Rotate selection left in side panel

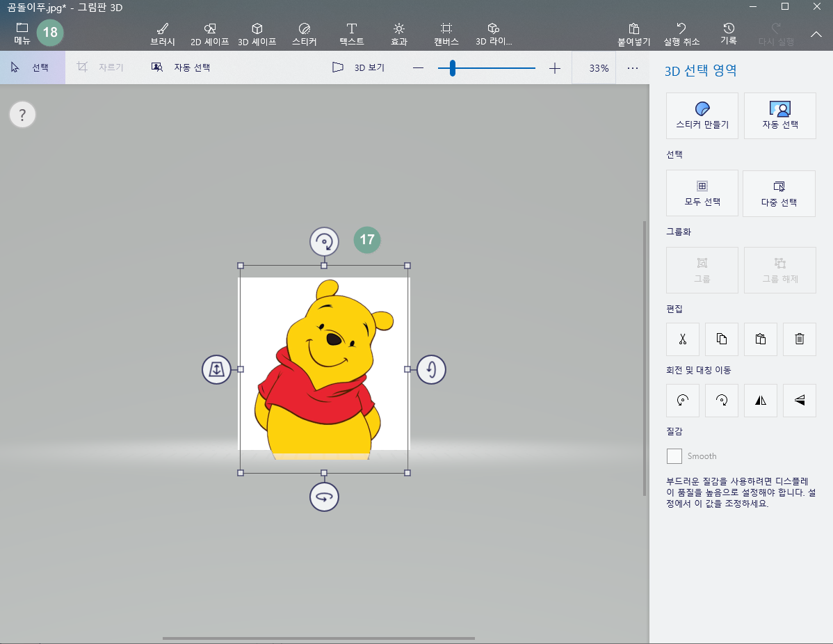(x=683, y=401)
